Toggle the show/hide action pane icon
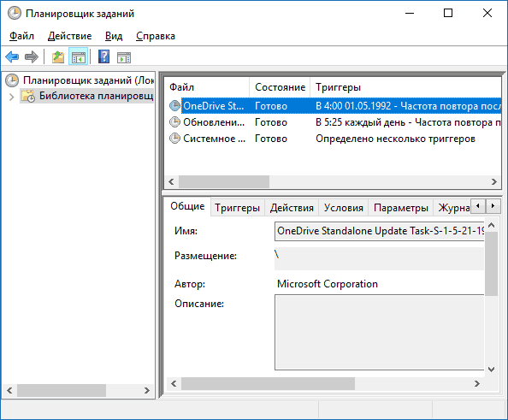The width and height of the screenshot is (508, 420). tap(124, 57)
